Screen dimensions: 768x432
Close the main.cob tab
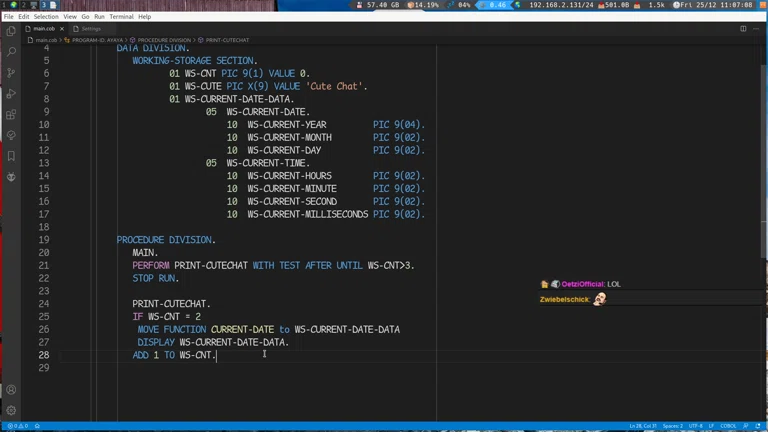[x=62, y=29]
